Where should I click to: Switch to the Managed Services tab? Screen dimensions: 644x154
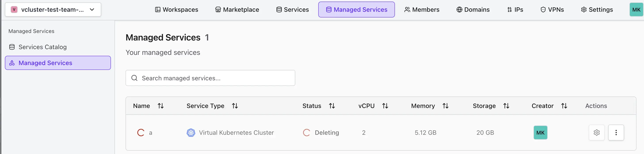coord(356,10)
